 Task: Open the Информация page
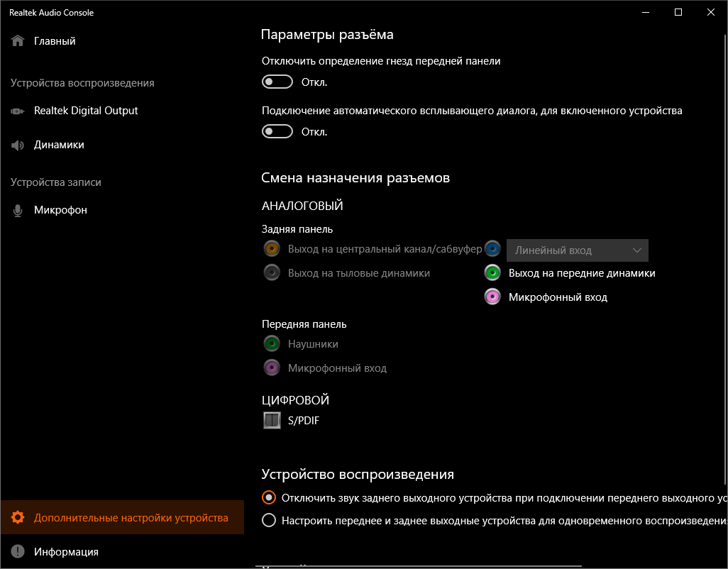coord(66,551)
